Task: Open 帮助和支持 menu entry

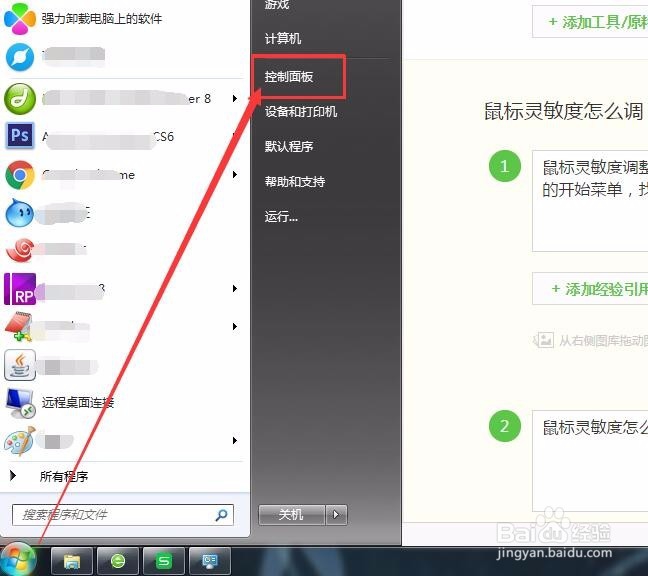Action: tap(295, 181)
